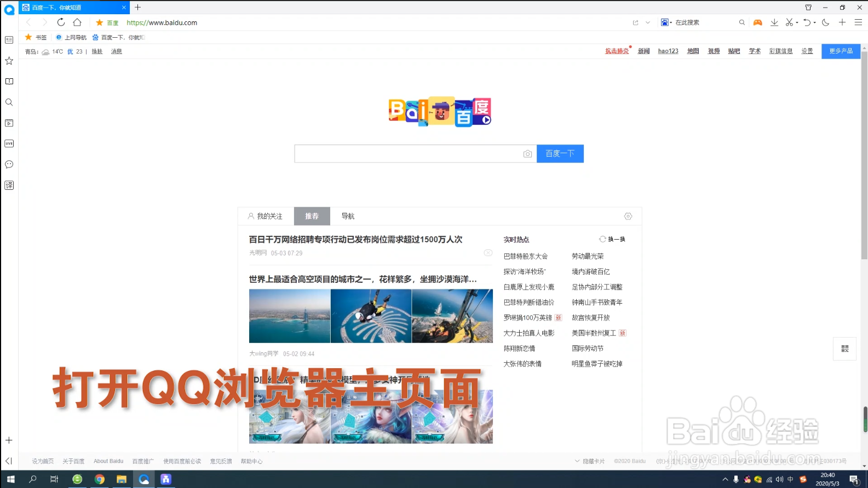This screenshot has width=868, height=488.
Task: Open the 设置 link
Action: 807,51
